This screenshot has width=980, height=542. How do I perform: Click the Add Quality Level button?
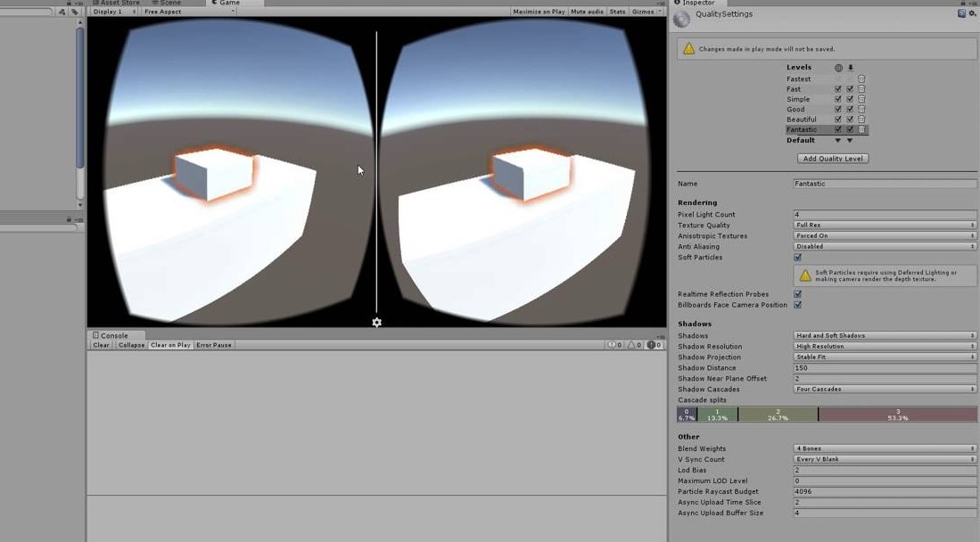click(x=833, y=159)
